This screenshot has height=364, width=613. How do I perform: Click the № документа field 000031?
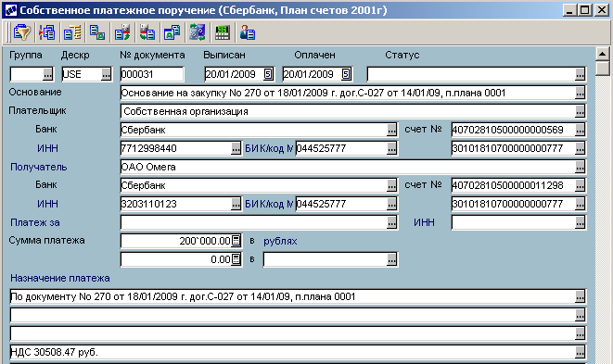point(152,74)
